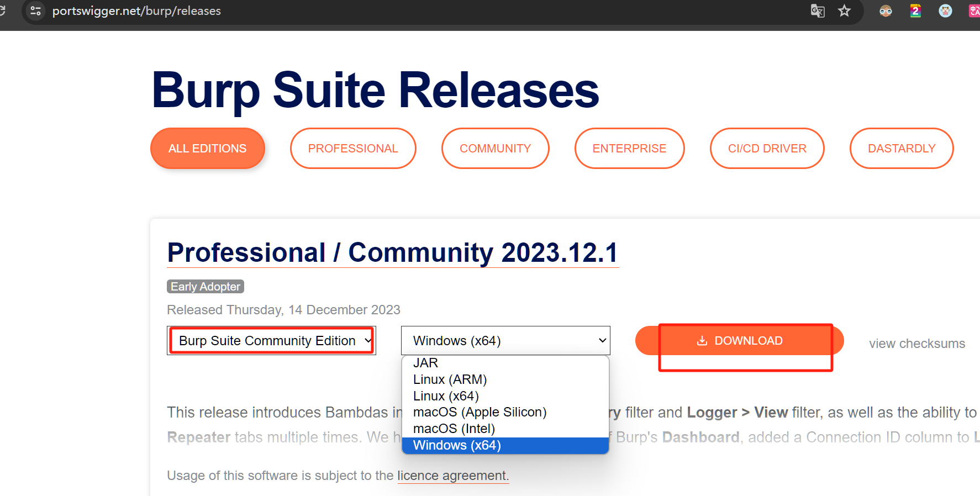Filter releases by COMMUNITY
The image size is (980, 496).
[495, 149]
